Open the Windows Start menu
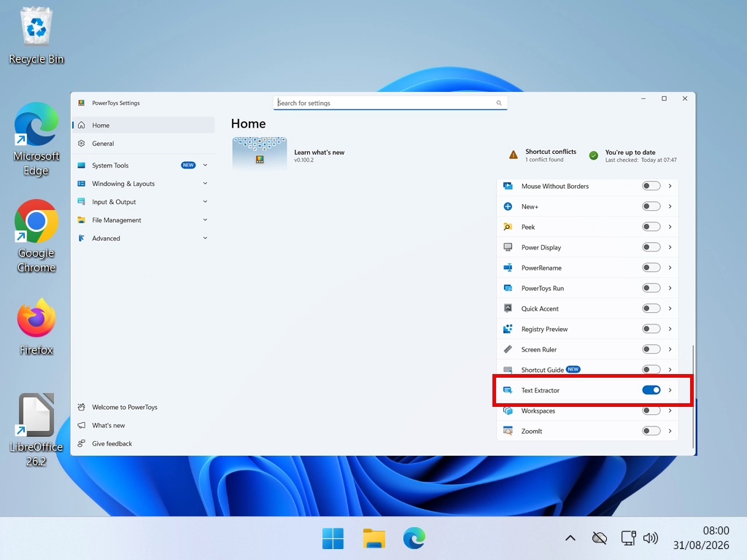 click(x=333, y=539)
